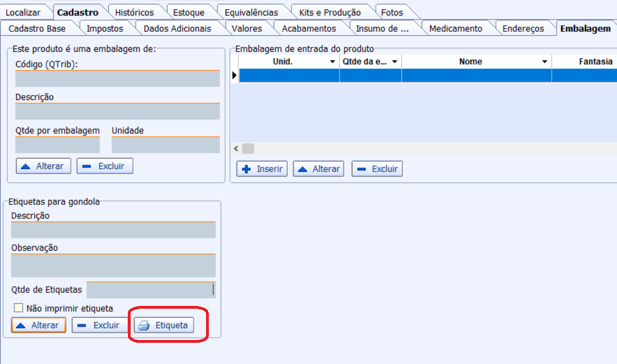The width and height of the screenshot is (617, 364).
Task: Enable Não imprimir etiqueta checkbox
Action: tap(19, 308)
